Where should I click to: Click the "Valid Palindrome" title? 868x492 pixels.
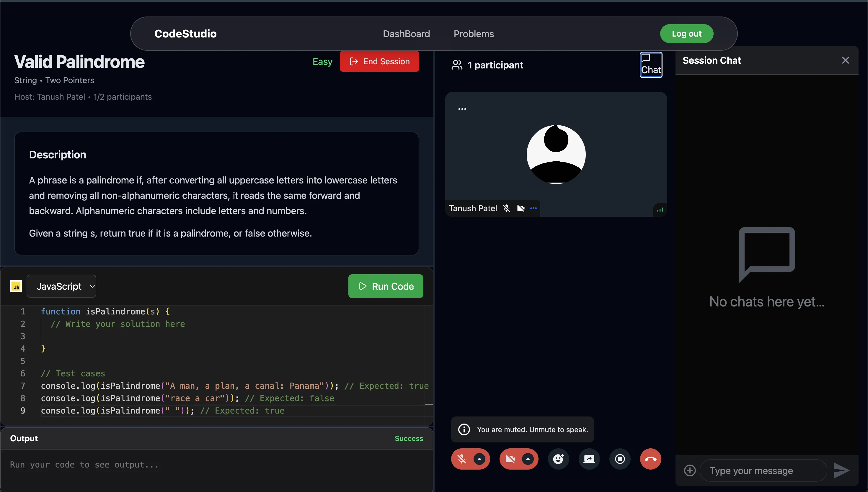coord(79,62)
